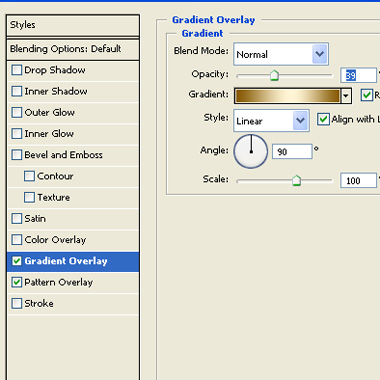Select the Texture sub-item label
The image size is (380, 380).
53,197
